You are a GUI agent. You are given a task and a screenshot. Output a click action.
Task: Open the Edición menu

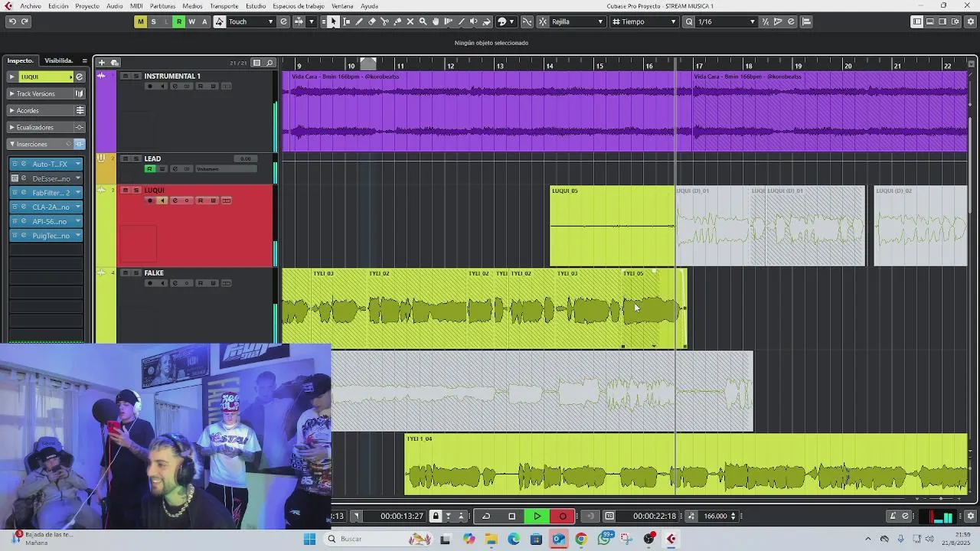58,6
